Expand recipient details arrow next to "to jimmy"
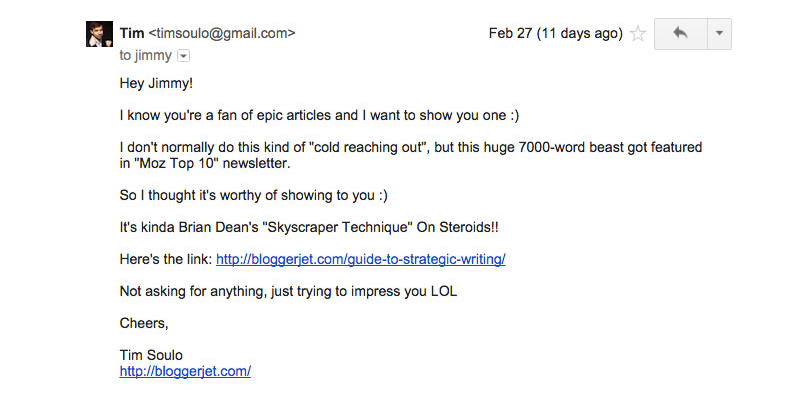Screen dimensions: 812x404 pyautogui.click(x=183, y=56)
